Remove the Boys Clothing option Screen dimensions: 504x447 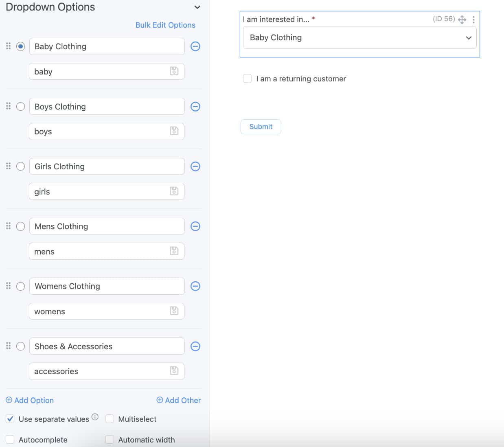tap(195, 107)
